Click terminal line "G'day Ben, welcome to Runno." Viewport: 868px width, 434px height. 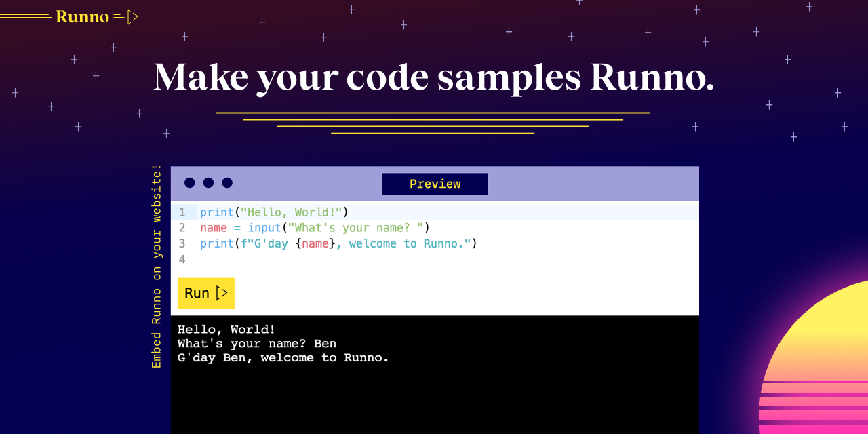click(x=283, y=358)
